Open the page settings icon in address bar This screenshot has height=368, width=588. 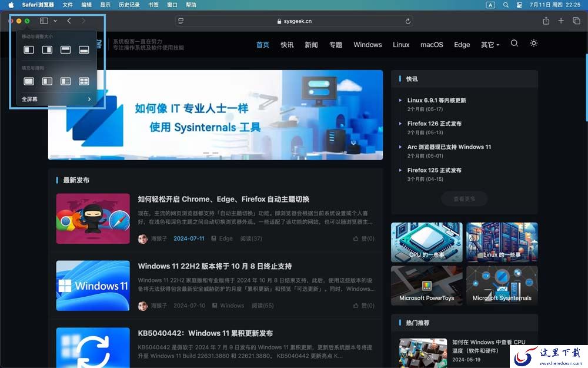[181, 21]
